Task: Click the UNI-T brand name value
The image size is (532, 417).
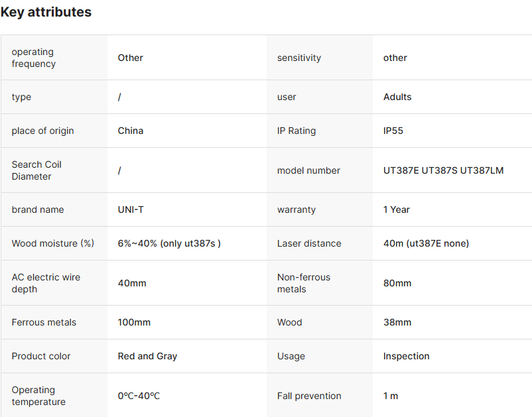Action: (131, 209)
